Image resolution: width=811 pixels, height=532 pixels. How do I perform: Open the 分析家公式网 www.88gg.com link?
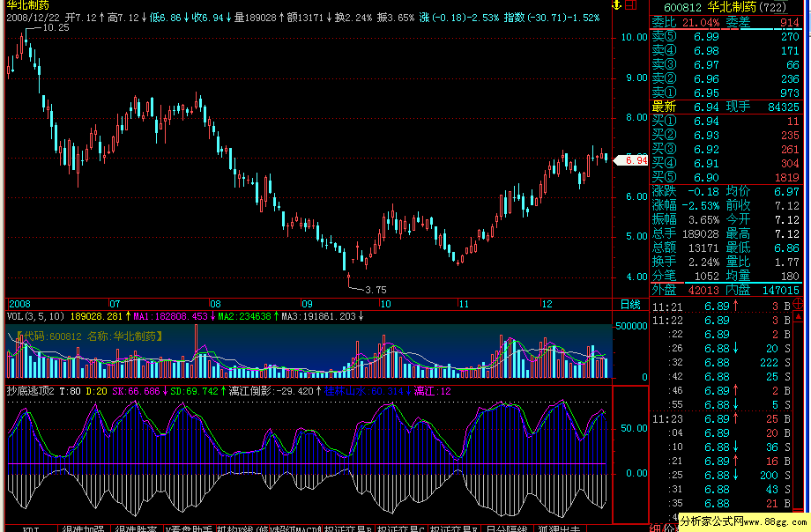tap(744, 521)
